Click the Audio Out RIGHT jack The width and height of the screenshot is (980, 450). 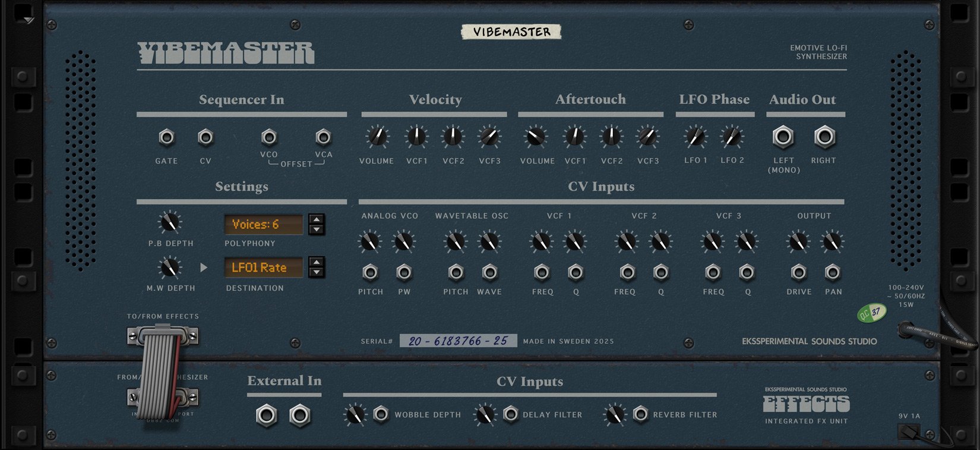tap(824, 137)
